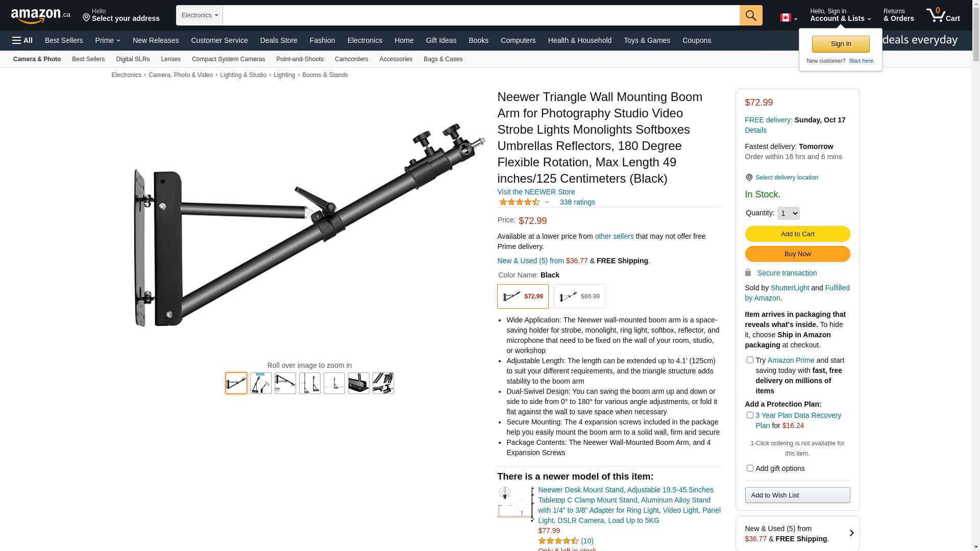Click the delivery location pin icon
The height and width of the screenshot is (551, 980).
tap(749, 178)
